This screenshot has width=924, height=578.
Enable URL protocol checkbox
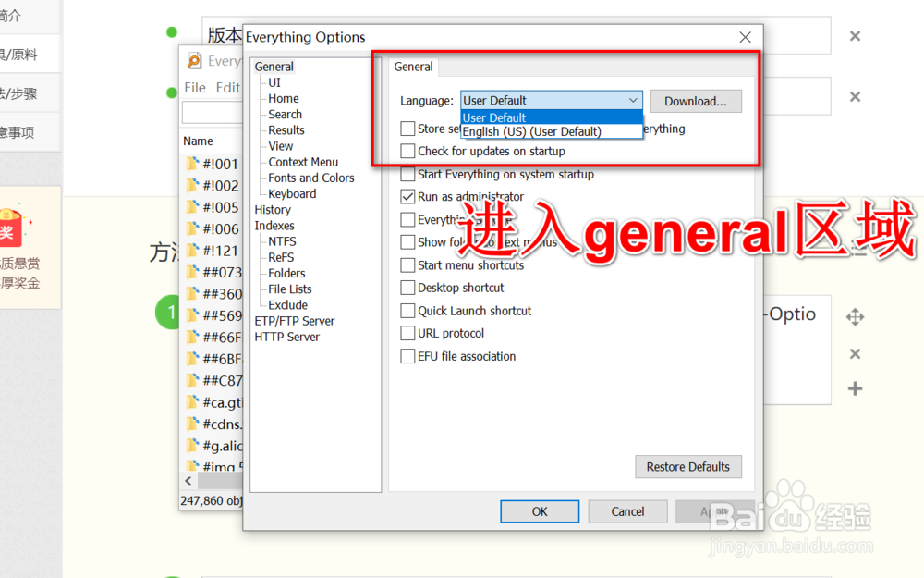tap(407, 333)
